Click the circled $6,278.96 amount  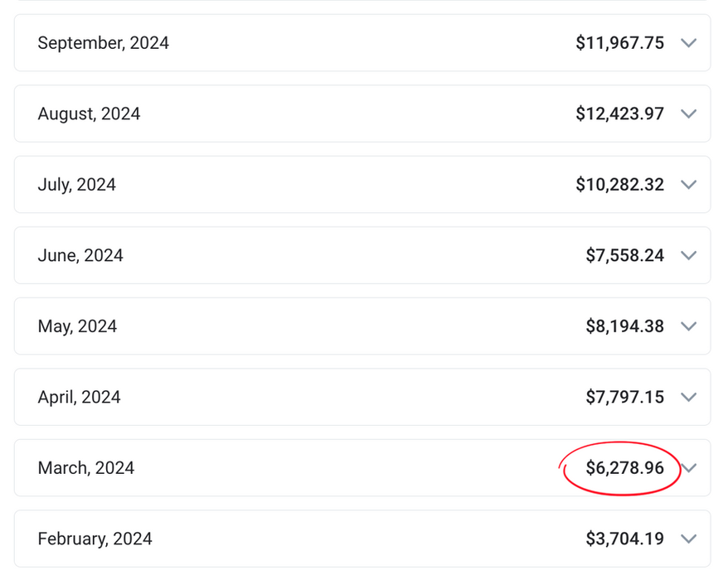(x=624, y=468)
